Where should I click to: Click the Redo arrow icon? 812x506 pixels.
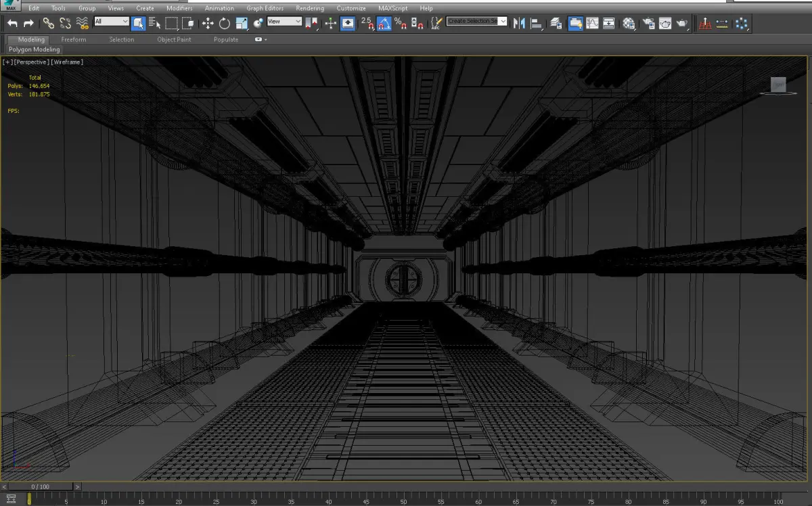pyautogui.click(x=28, y=23)
